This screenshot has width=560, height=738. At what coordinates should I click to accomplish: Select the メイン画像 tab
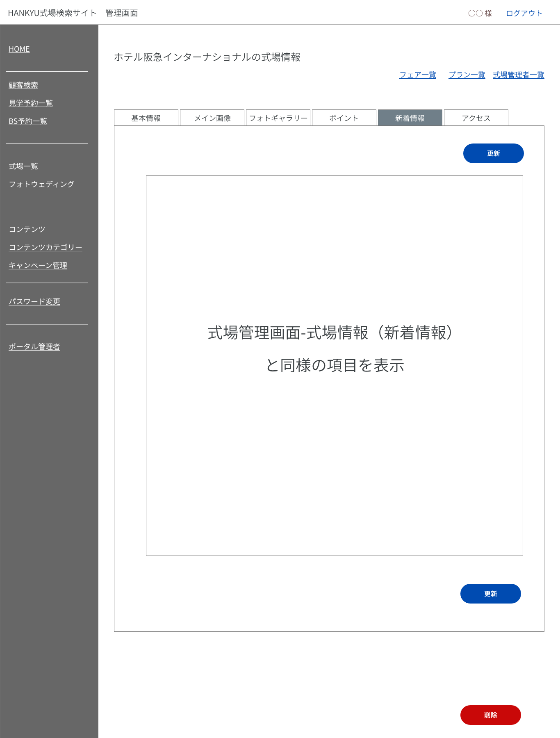point(212,118)
